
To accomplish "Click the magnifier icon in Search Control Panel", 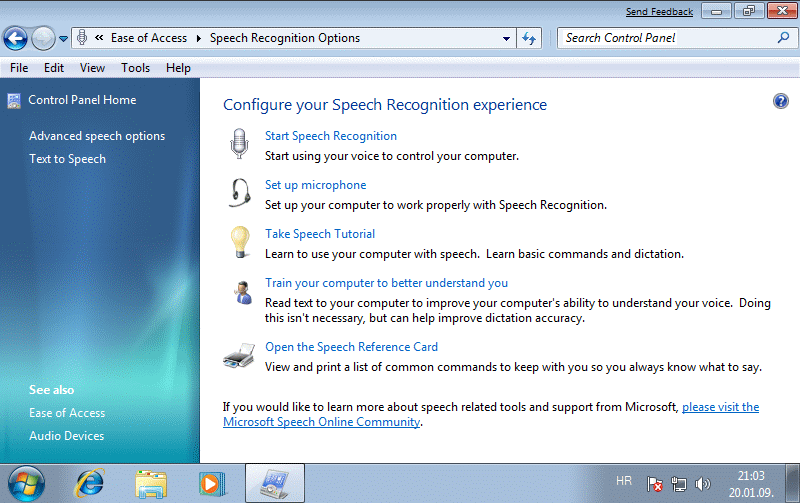I will coord(783,37).
